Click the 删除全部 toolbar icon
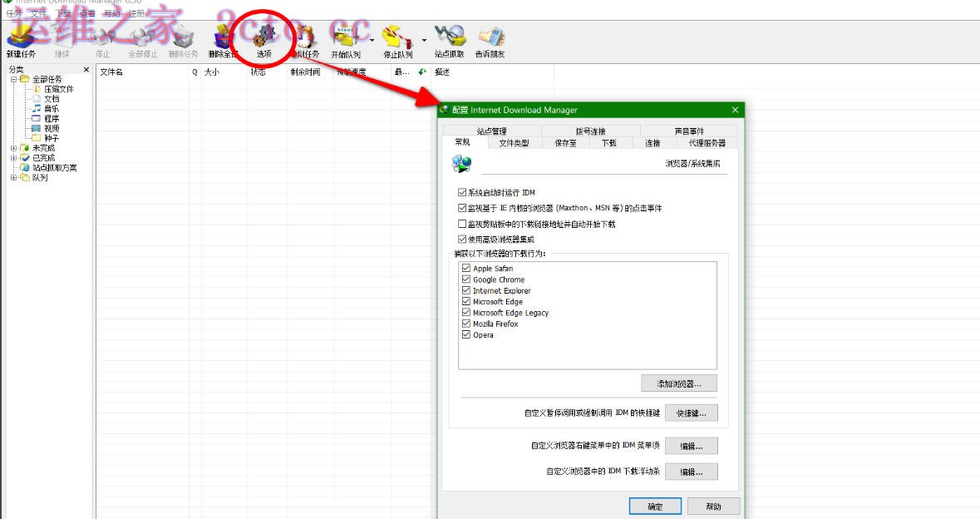 click(x=223, y=42)
